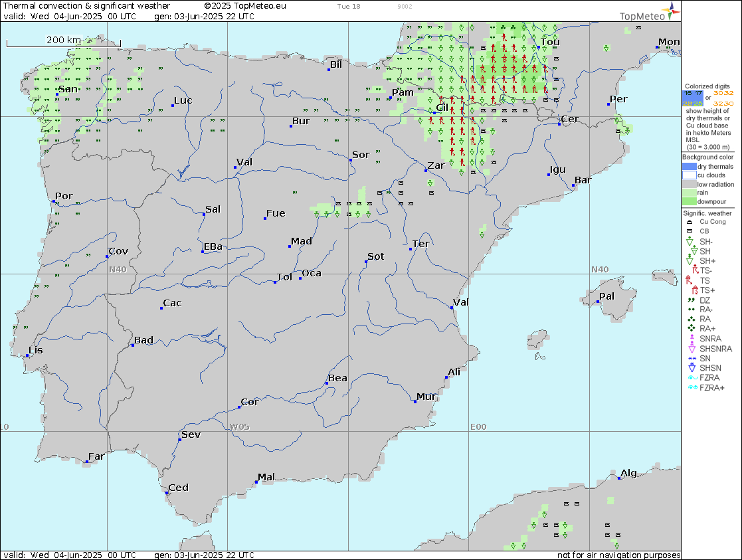Click the SHSN snow shower symbol

[x=692, y=368]
